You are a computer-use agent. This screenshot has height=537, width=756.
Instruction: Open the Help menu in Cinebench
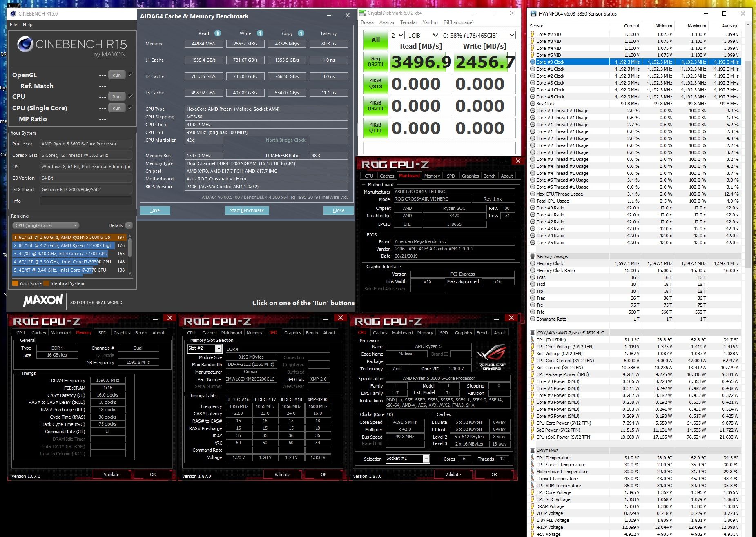pos(28,25)
